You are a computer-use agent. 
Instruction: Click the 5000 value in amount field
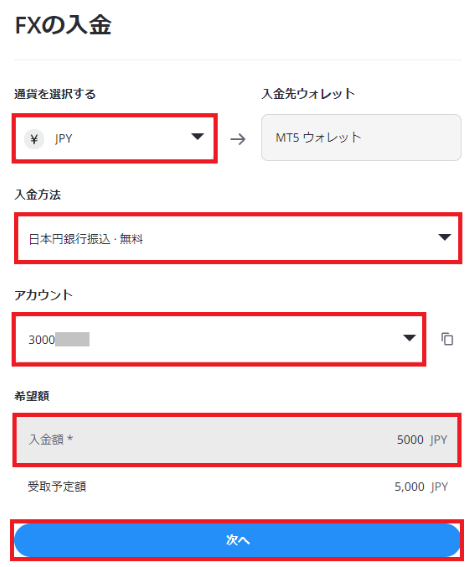click(410, 440)
